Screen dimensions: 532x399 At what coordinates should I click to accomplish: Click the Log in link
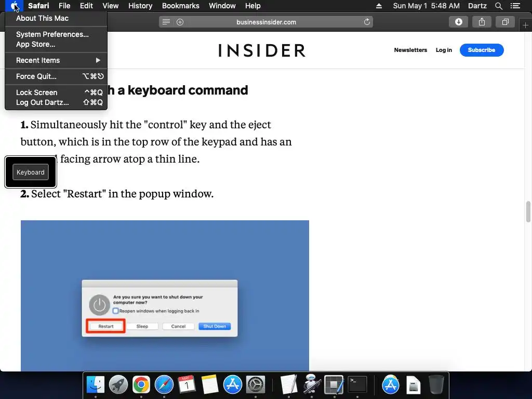444,50
